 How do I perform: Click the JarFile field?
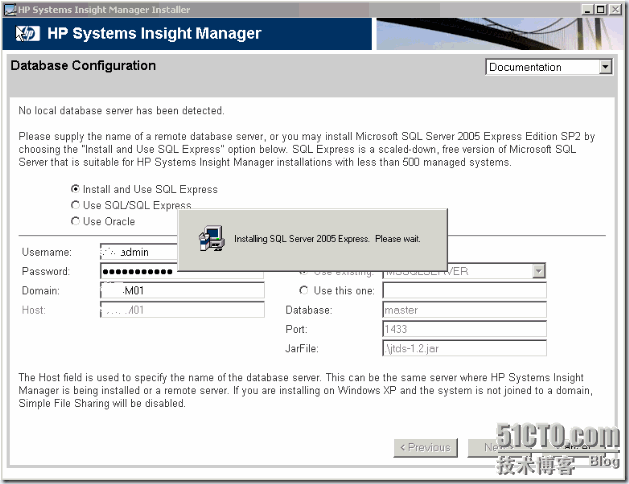465,348
